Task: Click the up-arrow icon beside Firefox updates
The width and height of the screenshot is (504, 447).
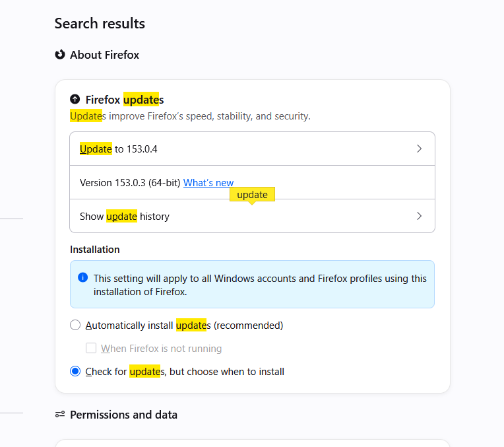Action: (75, 99)
